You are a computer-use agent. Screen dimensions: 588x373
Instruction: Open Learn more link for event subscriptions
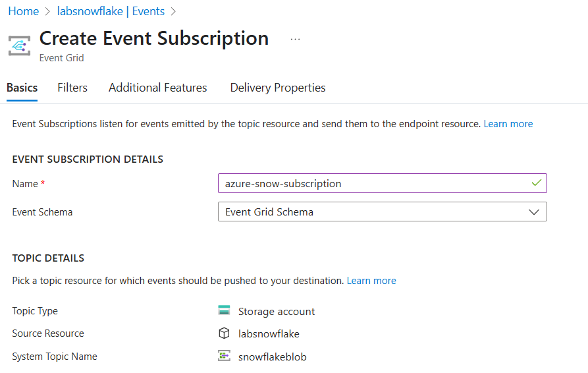tap(508, 124)
